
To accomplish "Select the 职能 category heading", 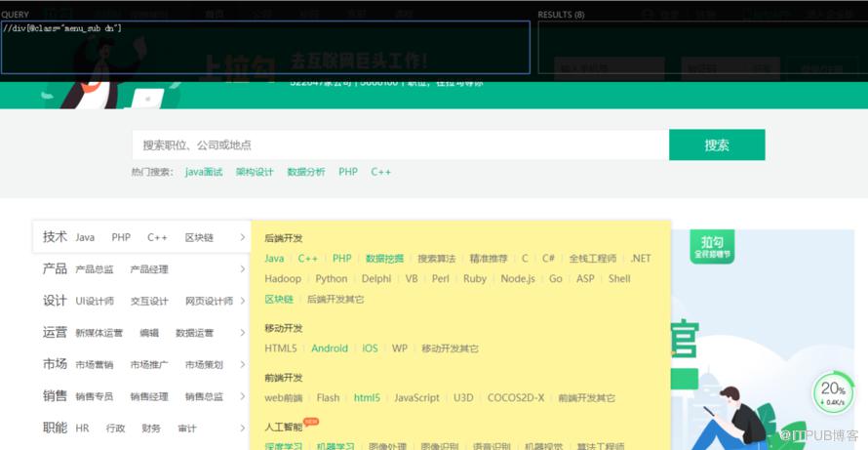I will pyautogui.click(x=55, y=428).
